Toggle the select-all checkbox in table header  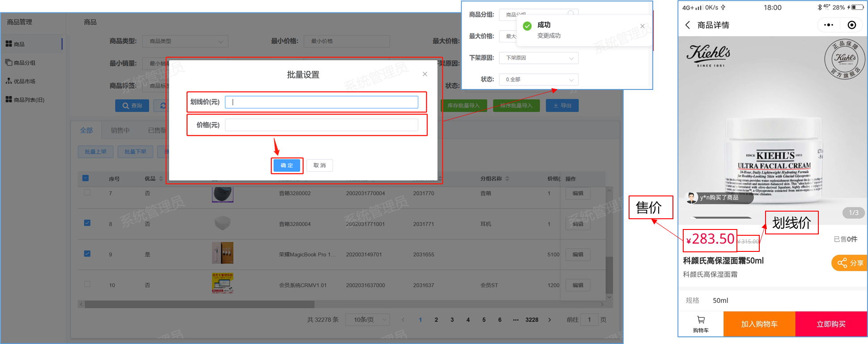[x=85, y=178]
